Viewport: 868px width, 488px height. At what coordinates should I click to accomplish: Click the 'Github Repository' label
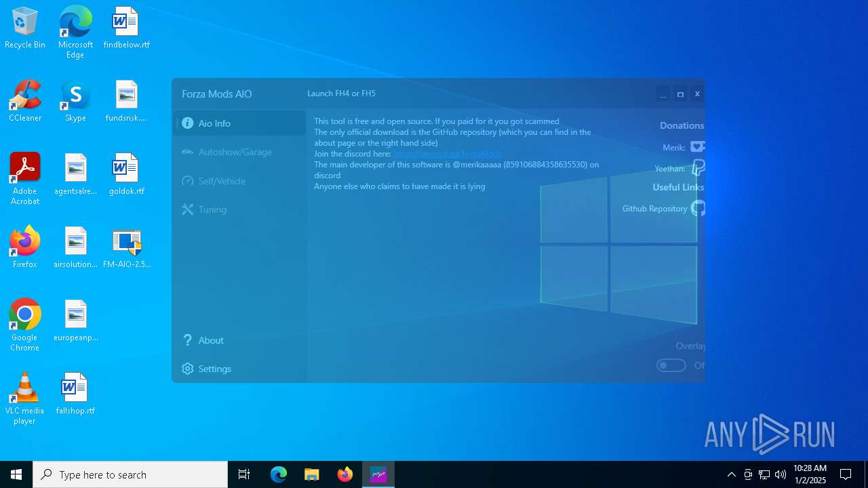(x=654, y=209)
